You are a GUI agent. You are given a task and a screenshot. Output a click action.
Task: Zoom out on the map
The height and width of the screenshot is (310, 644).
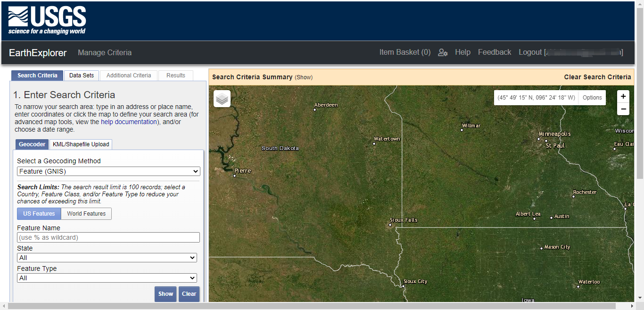pos(623,109)
